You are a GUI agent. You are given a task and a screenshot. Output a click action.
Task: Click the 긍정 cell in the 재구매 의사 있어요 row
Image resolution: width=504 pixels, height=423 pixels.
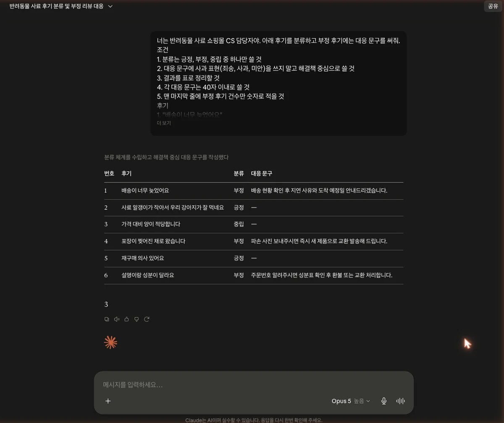point(239,258)
